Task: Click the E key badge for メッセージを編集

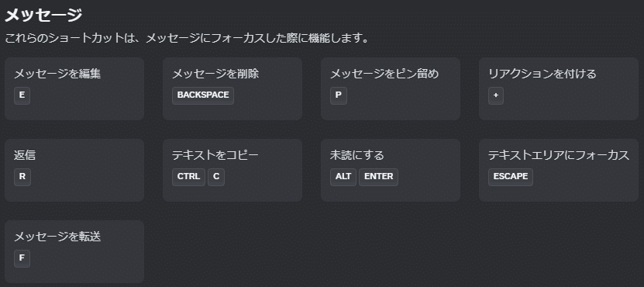Action: [22, 95]
